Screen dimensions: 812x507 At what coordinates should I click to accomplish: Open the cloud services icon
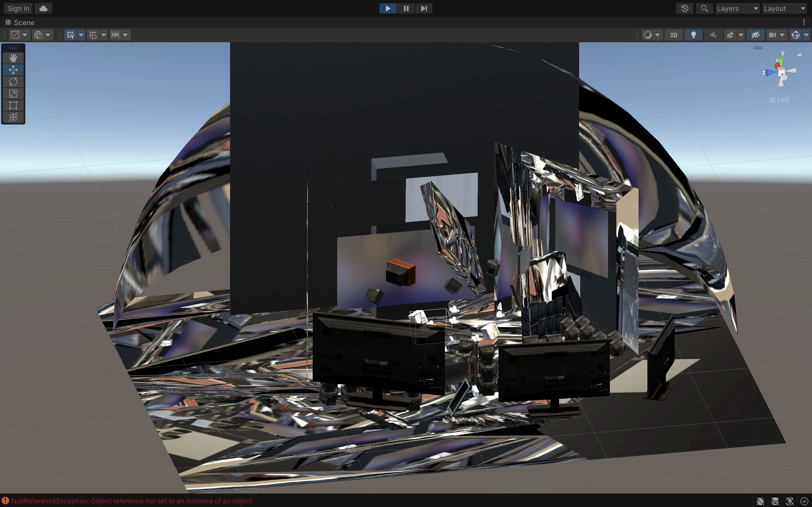(x=43, y=8)
